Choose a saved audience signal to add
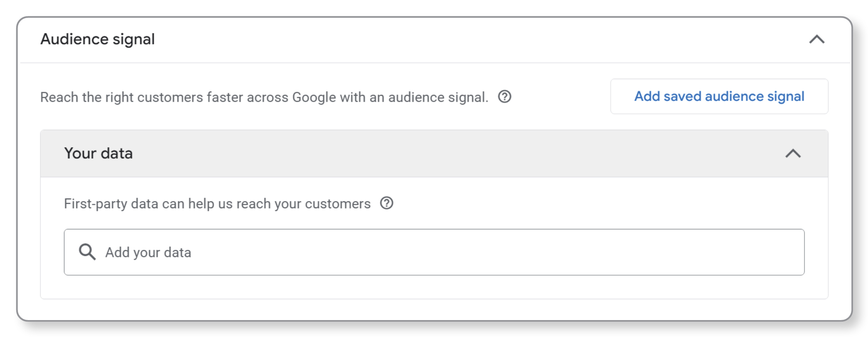Screen dimensions: 868x339 (x=719, y=97)
